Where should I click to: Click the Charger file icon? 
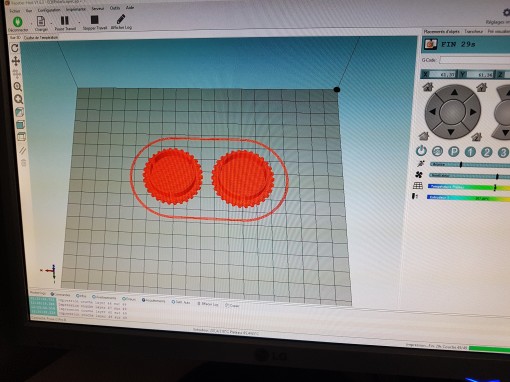point(41,21)
